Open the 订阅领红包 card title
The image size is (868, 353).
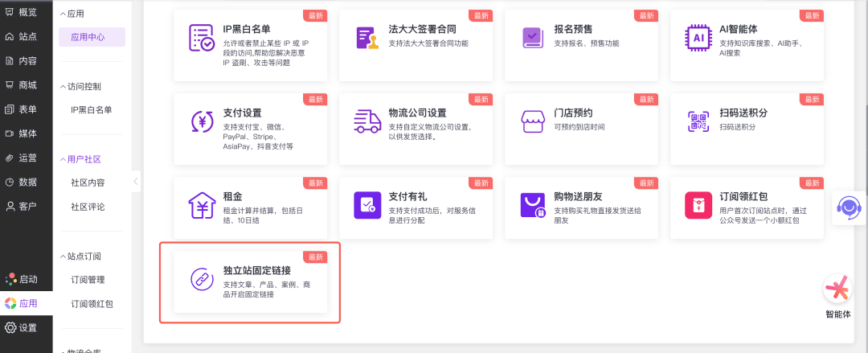[x=743, y=197]
